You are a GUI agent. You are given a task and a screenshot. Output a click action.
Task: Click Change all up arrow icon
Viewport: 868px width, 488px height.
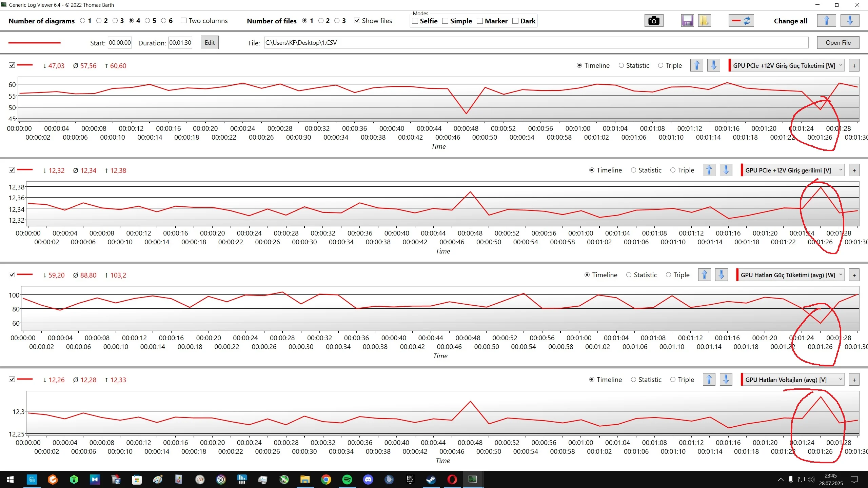coord(826,21)
